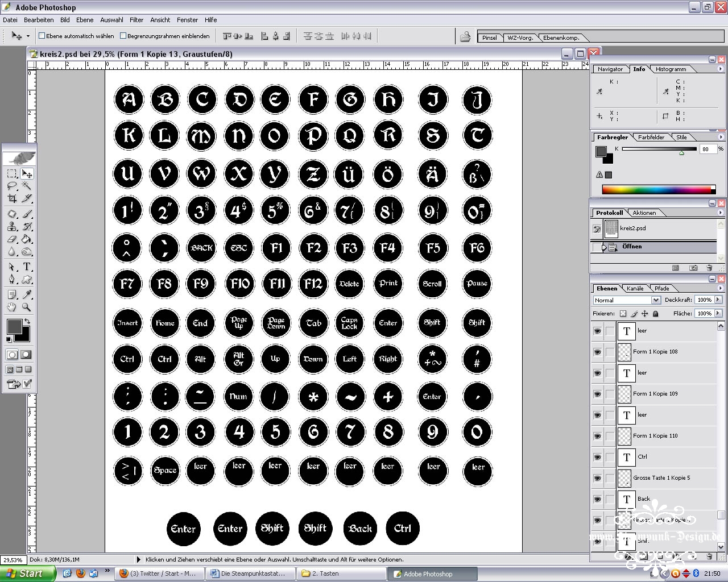Switch to the Kanäle tab
Viewport: 728px width, 582px height.
[635, 288]
